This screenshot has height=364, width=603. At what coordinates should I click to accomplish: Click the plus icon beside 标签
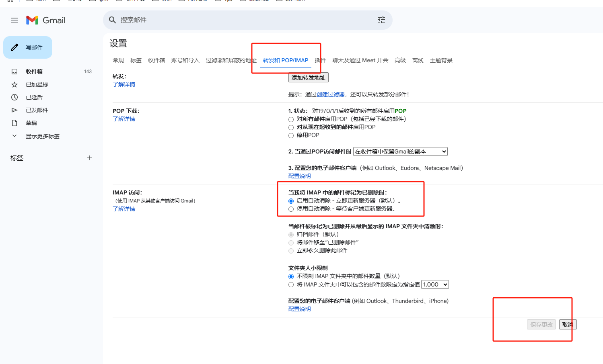click(89, 158)
